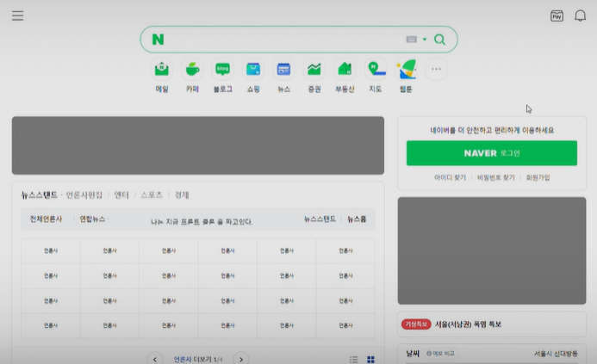Click the 예보 비교 button
This screenshot has width=597, height=364.
point(440,354)
